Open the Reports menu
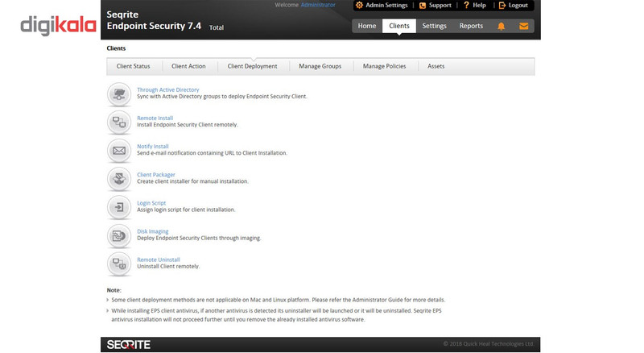The height and width of the screenshot is (353, 644). [471, 26]
